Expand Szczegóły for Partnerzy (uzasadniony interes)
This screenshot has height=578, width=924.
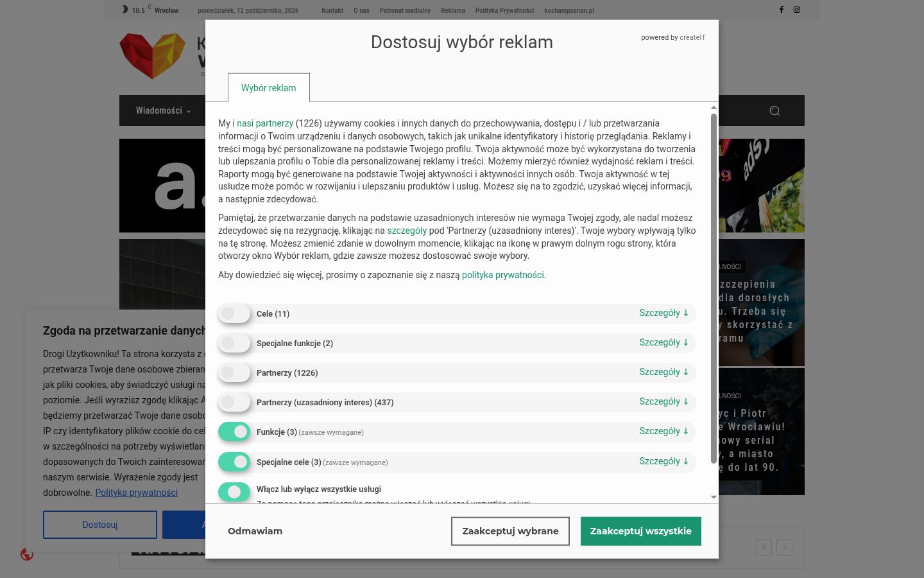(663, 401)
